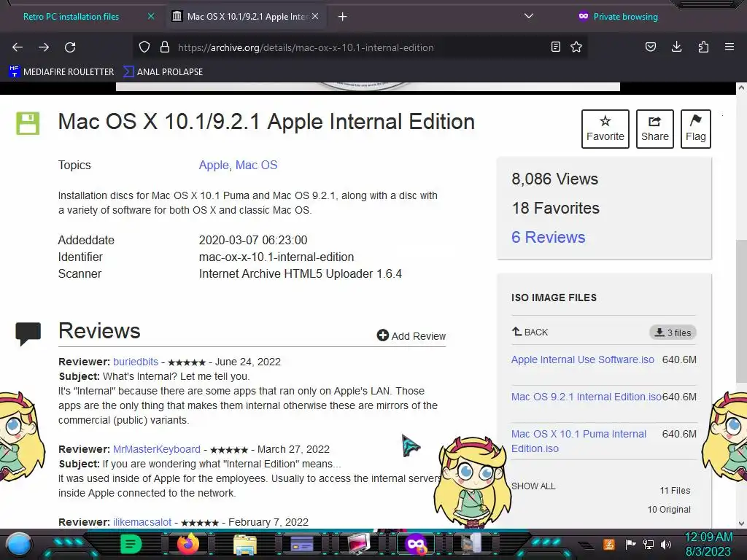
Task: Close the Mac OS X 10.1/9.2.1 tab
Action: pyautogui.click(x=315, y=16)
